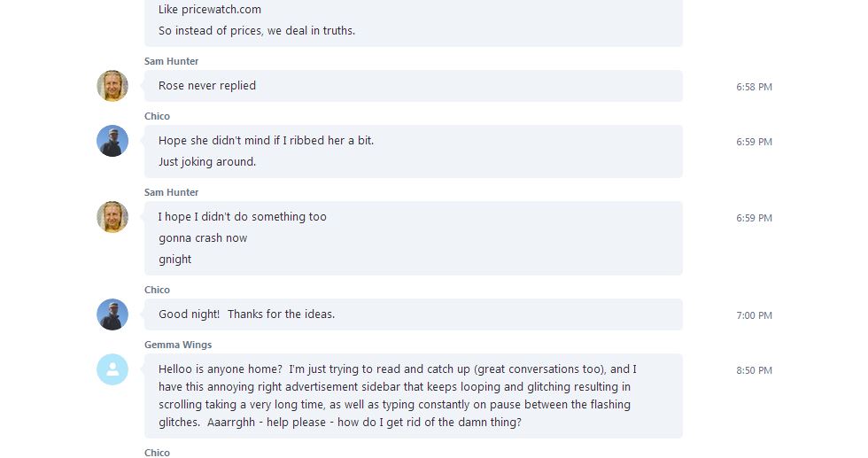
Task: Click the 8:50 PM timestamp
Action: coord(754,370)
